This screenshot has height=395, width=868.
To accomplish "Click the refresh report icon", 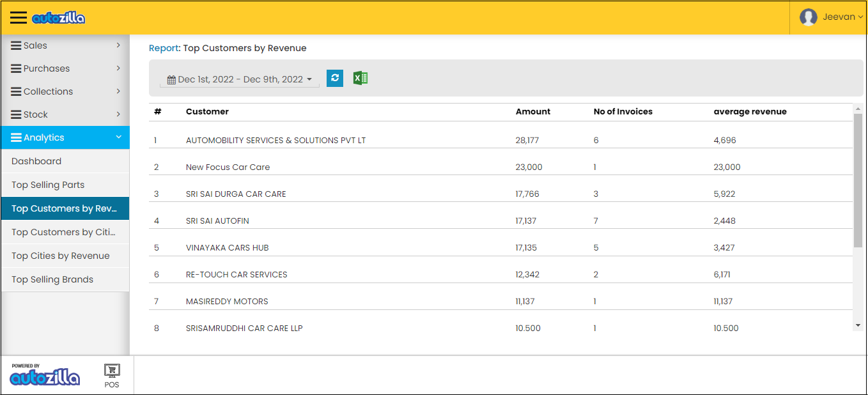I will pos(335,78).
